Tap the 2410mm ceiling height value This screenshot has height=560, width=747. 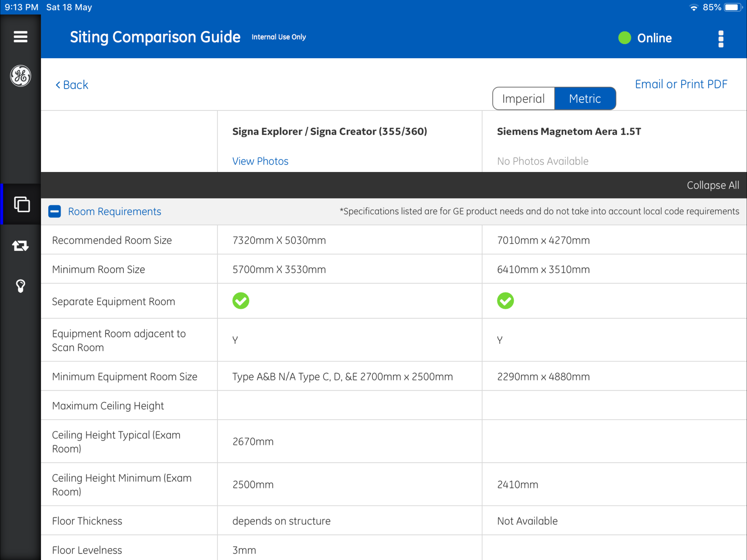point(517,484)
